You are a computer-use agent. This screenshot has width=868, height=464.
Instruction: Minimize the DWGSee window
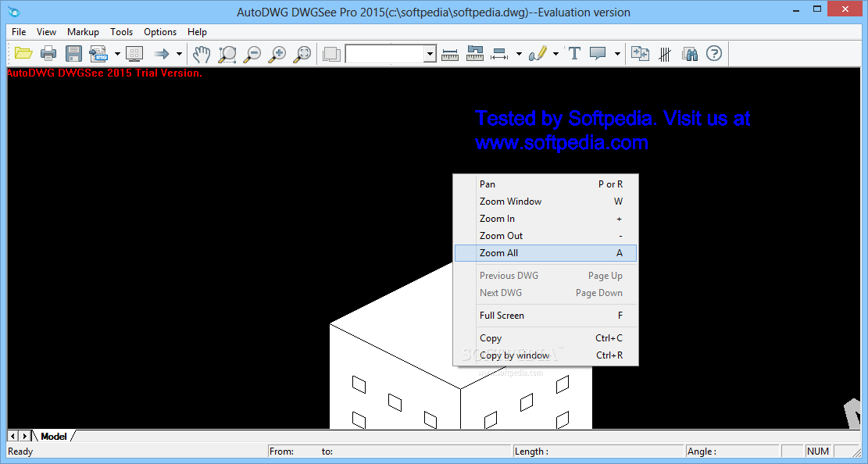(x=796, y=10)
